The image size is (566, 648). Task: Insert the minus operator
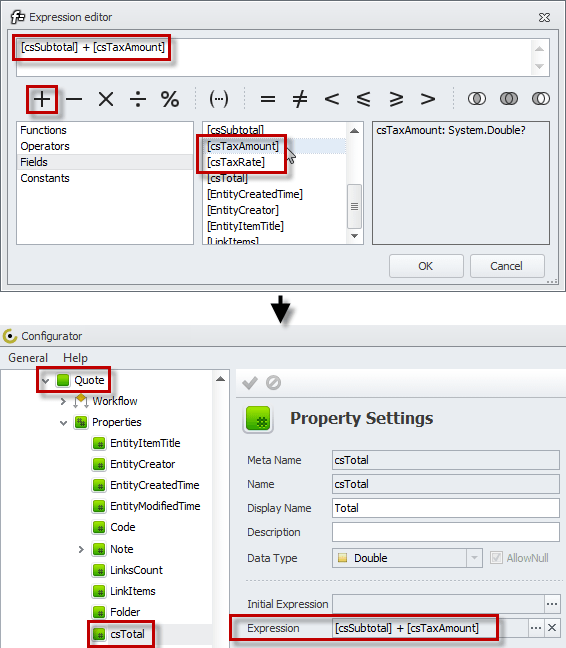[x=74, y=99]
